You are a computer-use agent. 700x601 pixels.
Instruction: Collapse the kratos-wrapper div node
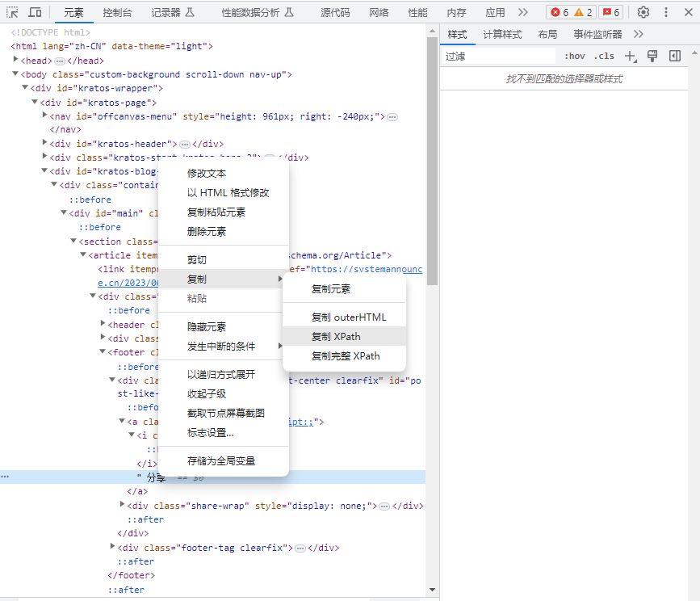click(25, 87)
